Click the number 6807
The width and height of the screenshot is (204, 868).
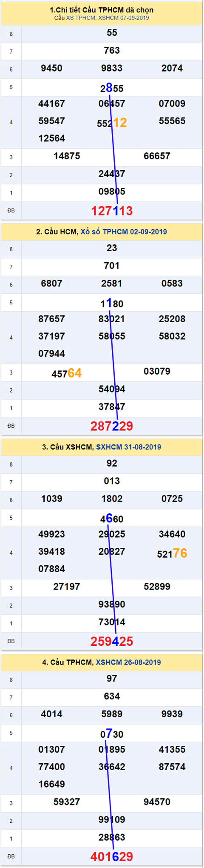point(52,284)
